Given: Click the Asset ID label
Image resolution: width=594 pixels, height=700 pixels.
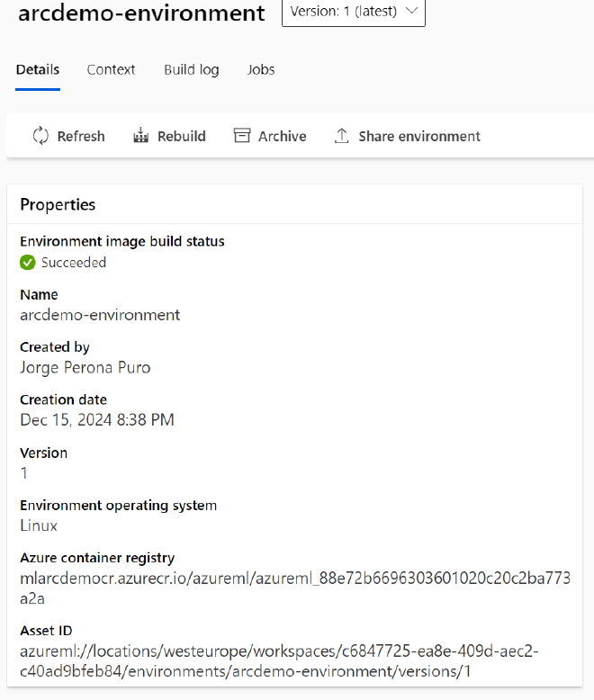Looking at the screenshot, I should (x=46, y=631).
